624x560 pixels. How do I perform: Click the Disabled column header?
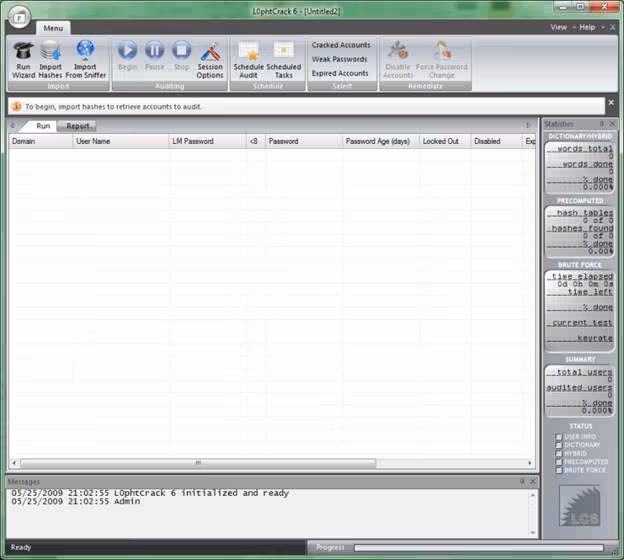pyautogui.click(x=496, y=141)
